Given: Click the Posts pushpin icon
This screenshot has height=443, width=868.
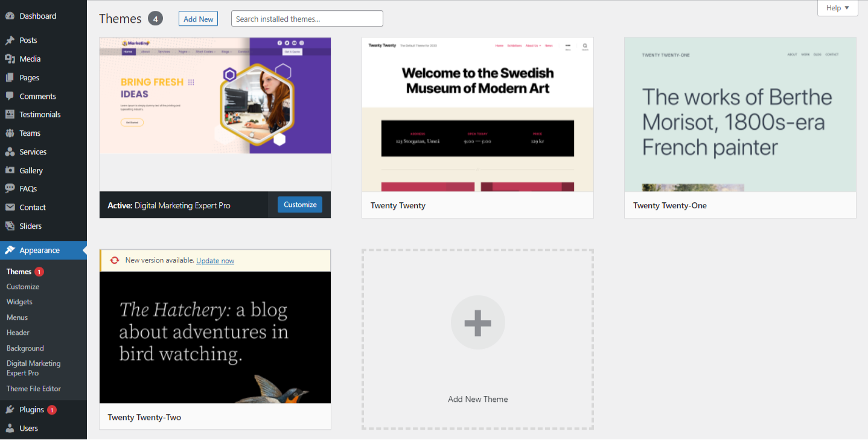Looking at the screenshot, I should (10, 40).
